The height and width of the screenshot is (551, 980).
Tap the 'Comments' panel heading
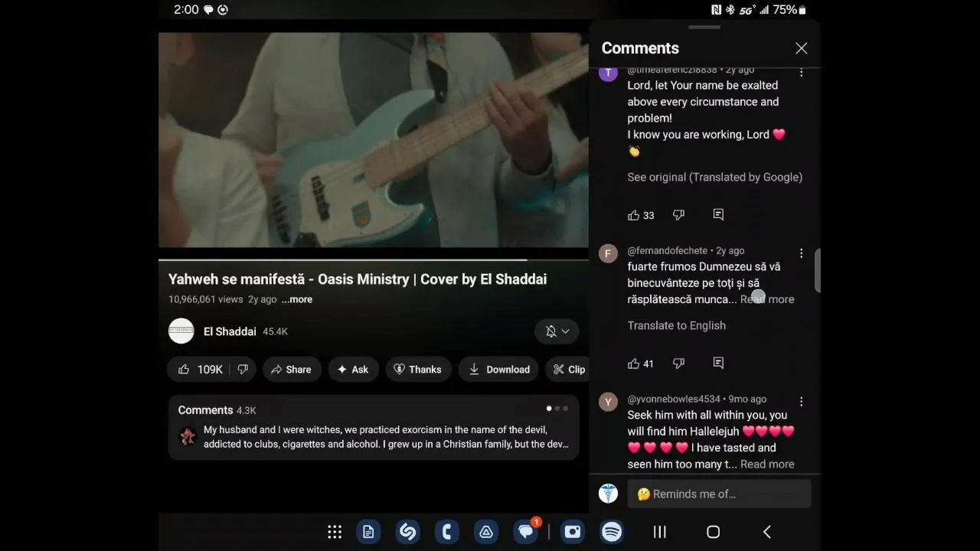click(x=640, y=48)
